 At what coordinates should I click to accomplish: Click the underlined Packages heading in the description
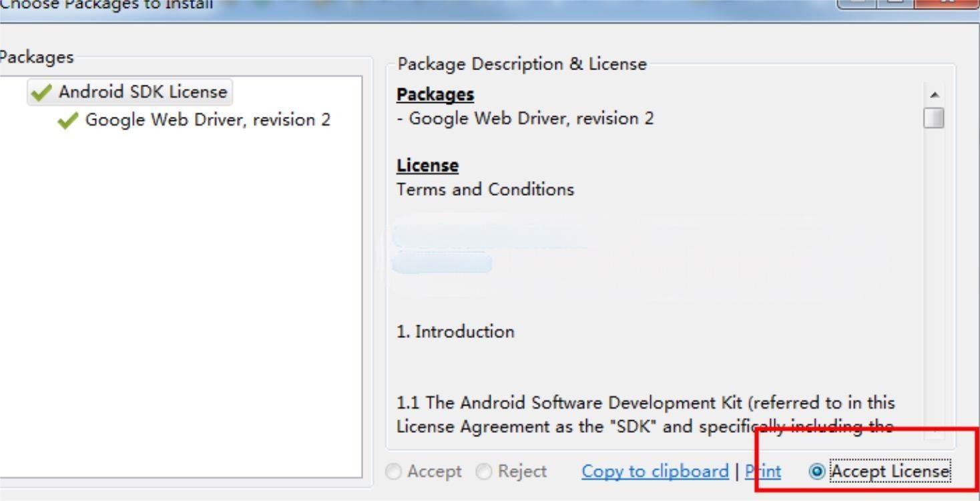pyautogui.click(x=435, y=95)
